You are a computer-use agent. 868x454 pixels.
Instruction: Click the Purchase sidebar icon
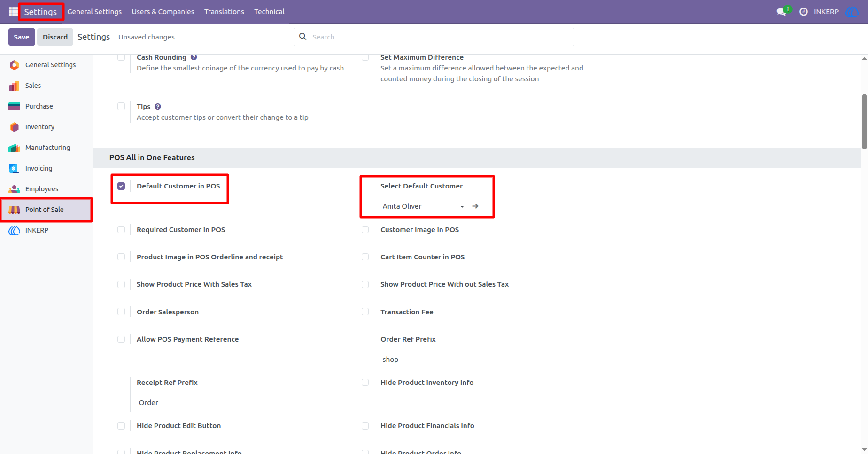coord(15,106)
